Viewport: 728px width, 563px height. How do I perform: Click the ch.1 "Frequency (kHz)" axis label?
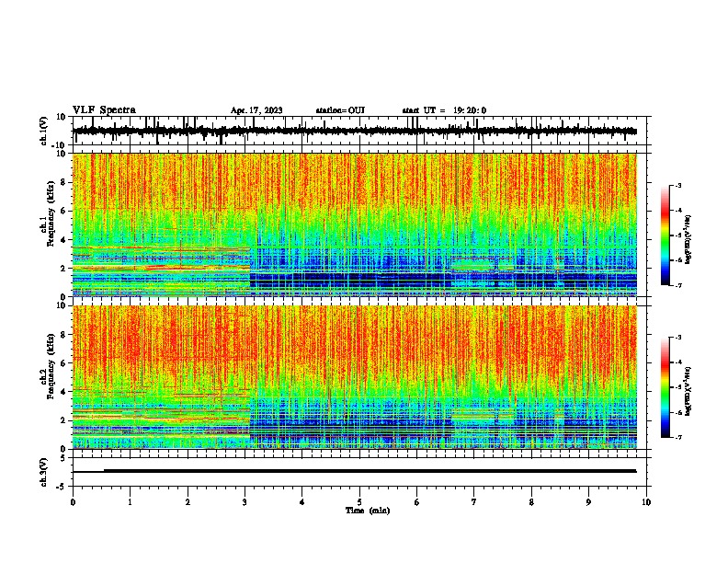[51, 213]
